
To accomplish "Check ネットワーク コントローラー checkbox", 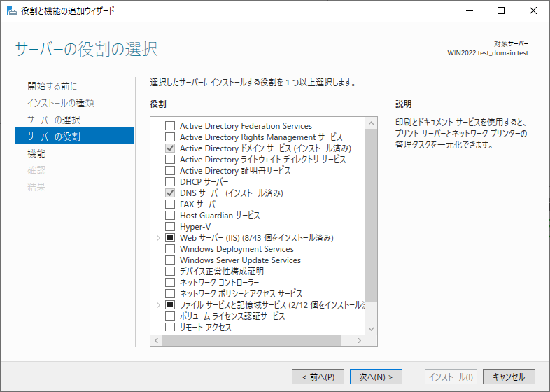I will coord(170,283).
